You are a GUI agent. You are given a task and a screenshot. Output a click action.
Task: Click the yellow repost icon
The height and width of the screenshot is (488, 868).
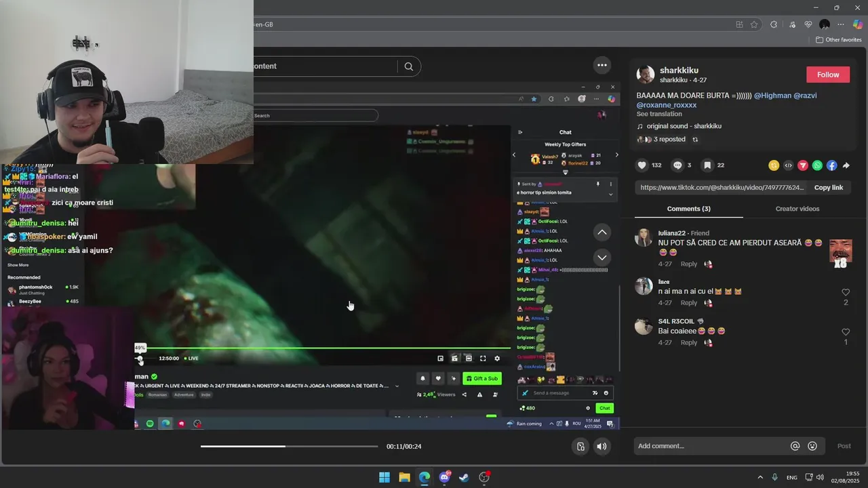point(774,165)
